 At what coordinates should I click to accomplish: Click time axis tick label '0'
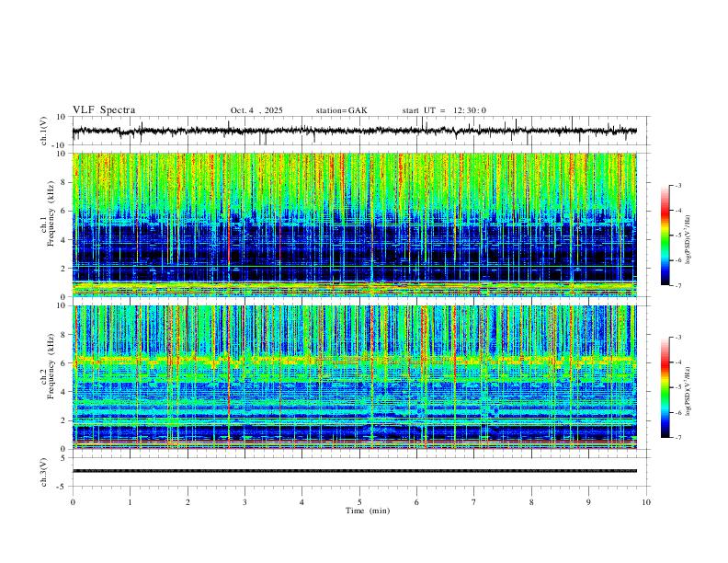[x=73, y=502]
